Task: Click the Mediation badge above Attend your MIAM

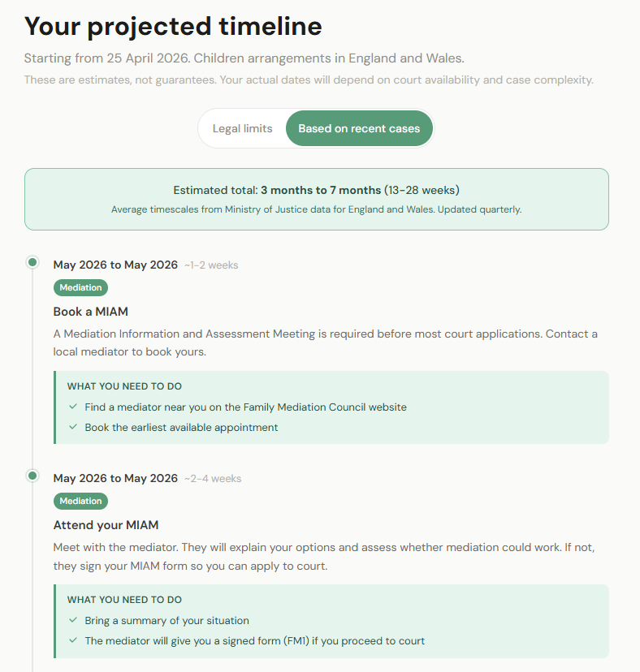Action: pos(80,501)
